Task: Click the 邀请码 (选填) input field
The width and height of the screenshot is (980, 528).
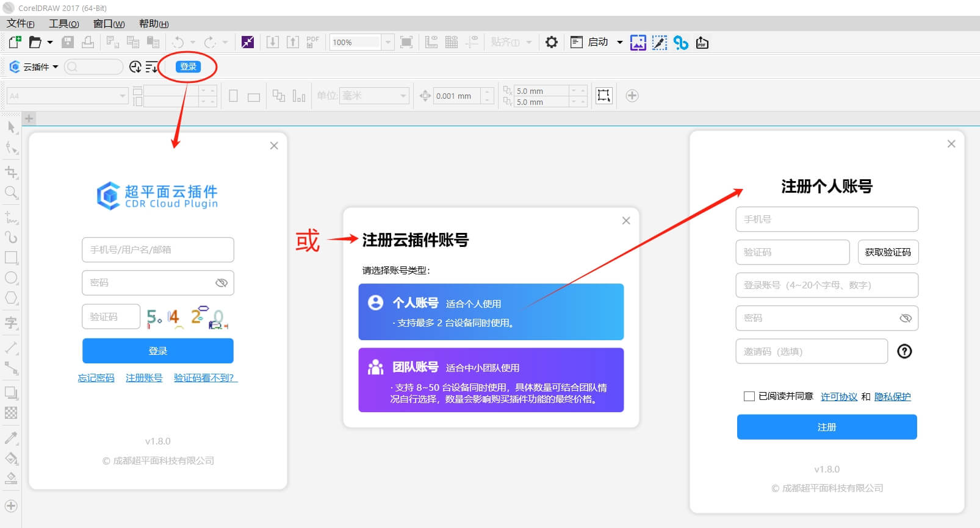Action: click(x=812, y=351)
